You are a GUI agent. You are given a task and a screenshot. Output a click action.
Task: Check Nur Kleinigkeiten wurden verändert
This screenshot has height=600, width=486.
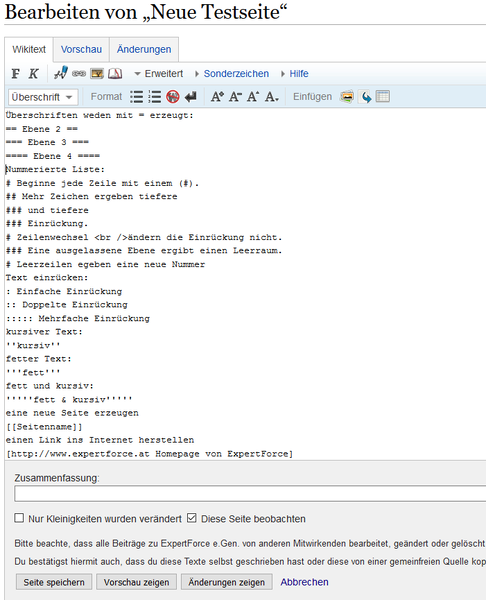pyautogui.click(x=19, y=518)
